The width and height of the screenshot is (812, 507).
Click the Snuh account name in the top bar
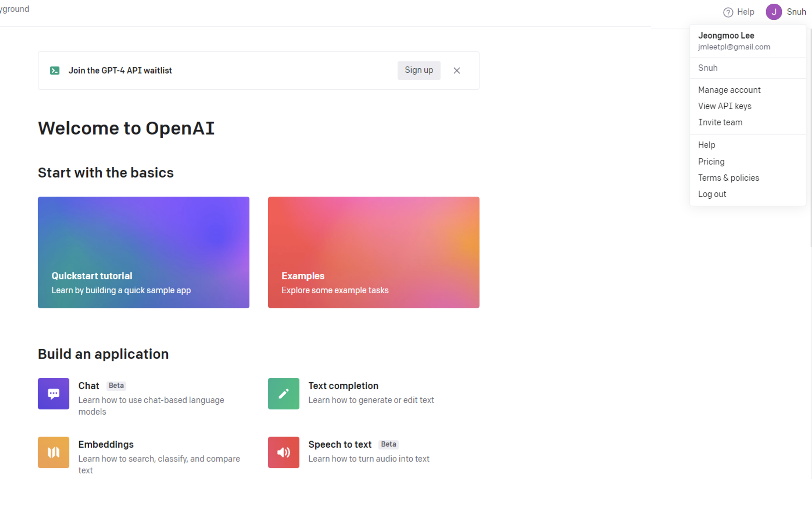[x=796, y=12]
